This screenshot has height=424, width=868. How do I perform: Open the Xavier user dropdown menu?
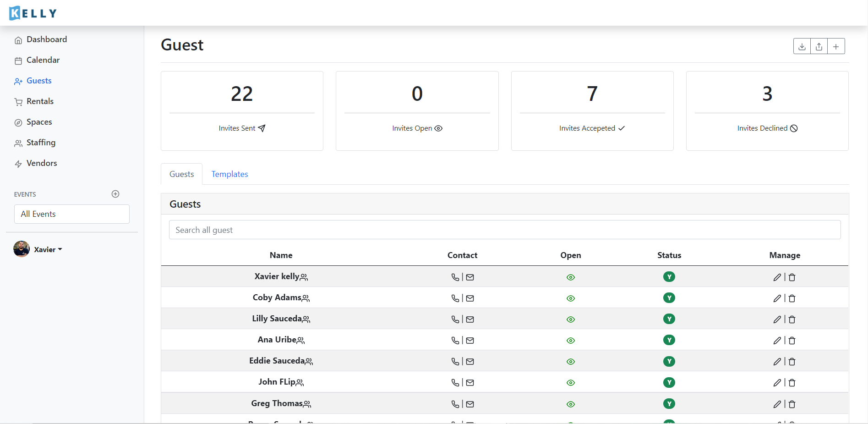click(48, 249)
